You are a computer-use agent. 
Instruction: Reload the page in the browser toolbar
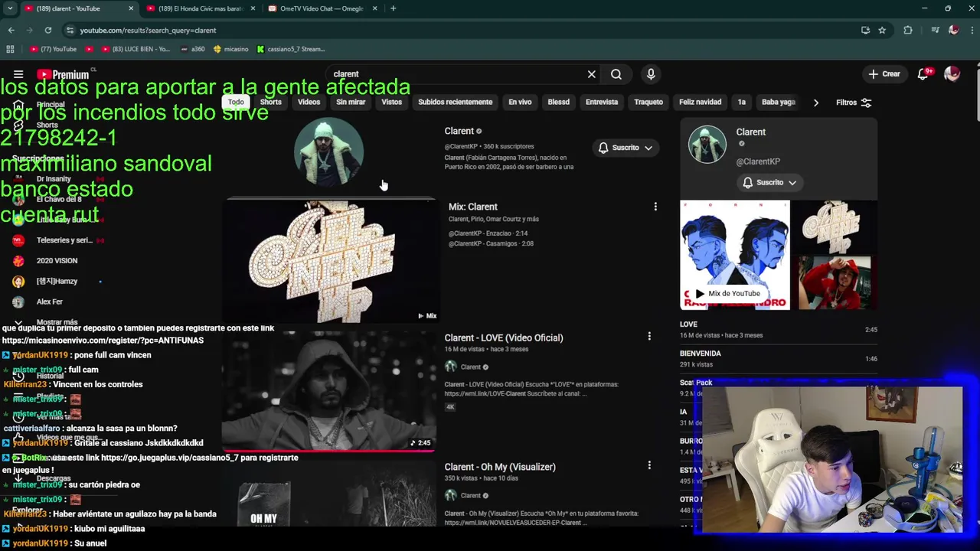pos(47,30)
